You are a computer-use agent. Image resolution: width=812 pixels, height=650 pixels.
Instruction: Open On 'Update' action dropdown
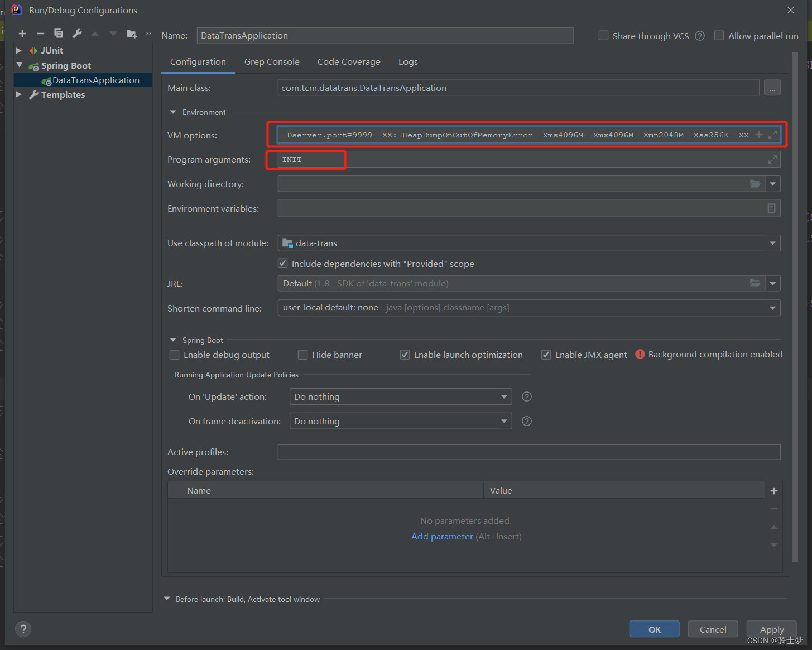pos(504,396)
